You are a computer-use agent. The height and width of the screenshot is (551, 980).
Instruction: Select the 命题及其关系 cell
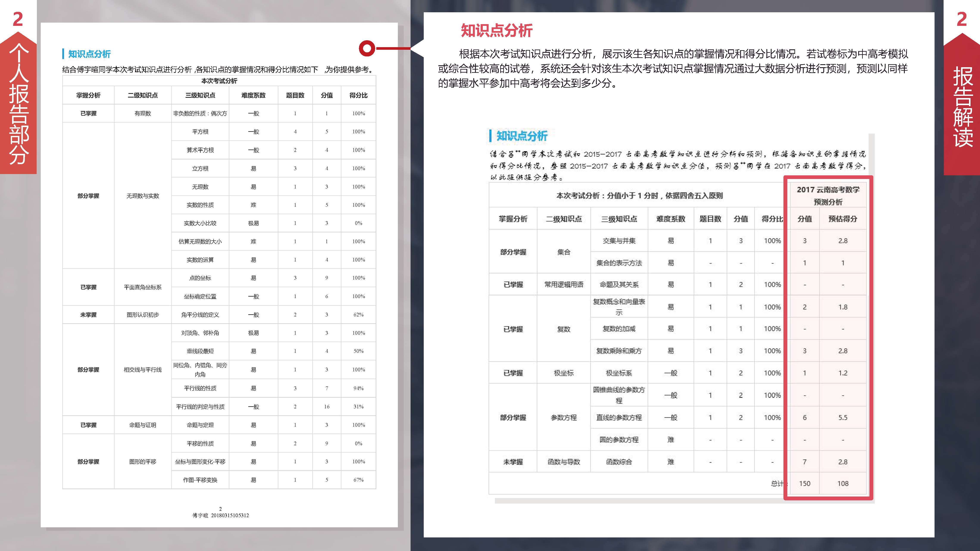click(619, 284)
